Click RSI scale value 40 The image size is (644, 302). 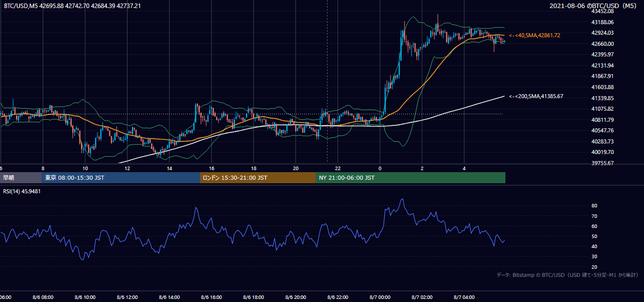595,246
